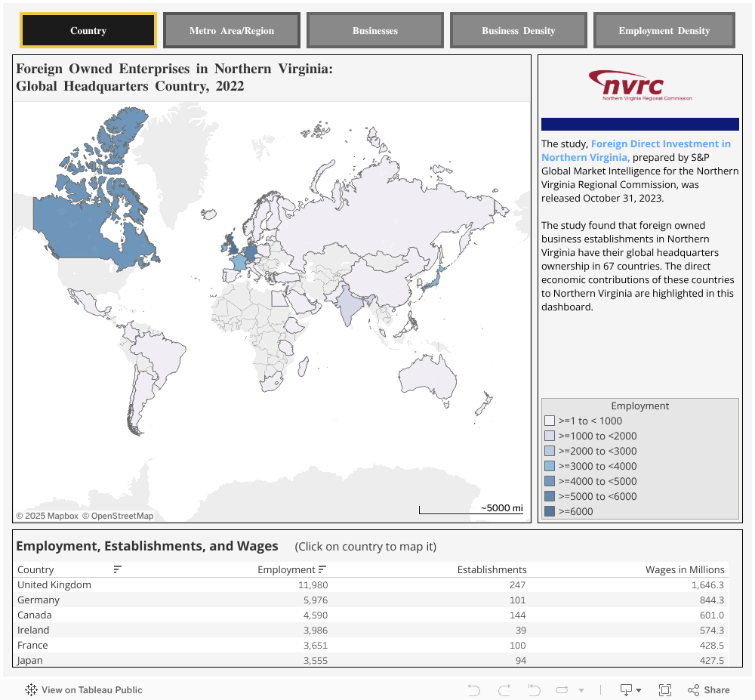The width and height of the screenshot is (755, 700).
Task: Open the download icon in the toolbar
Action: (x=626, y=689)
